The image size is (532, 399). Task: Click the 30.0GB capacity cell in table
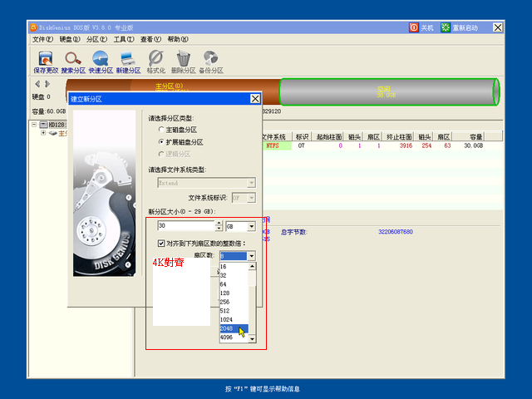coord(474,145)
